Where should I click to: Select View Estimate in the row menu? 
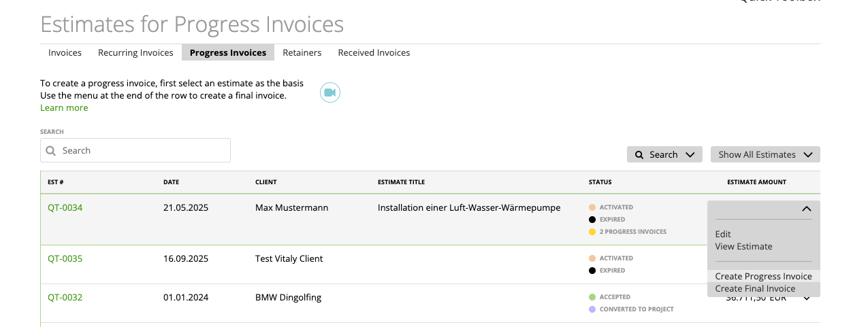tap(743, 247)
